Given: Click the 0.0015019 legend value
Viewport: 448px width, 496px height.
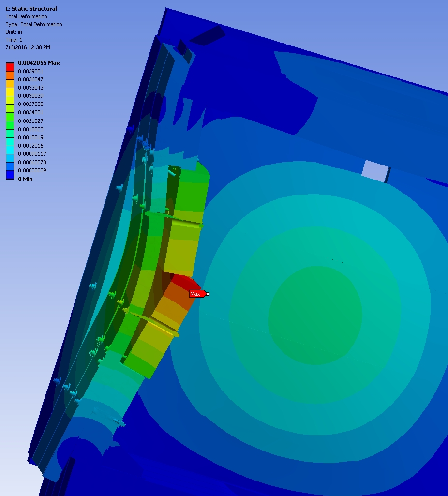Looking at the screenshot, I should tap(30, 137).
